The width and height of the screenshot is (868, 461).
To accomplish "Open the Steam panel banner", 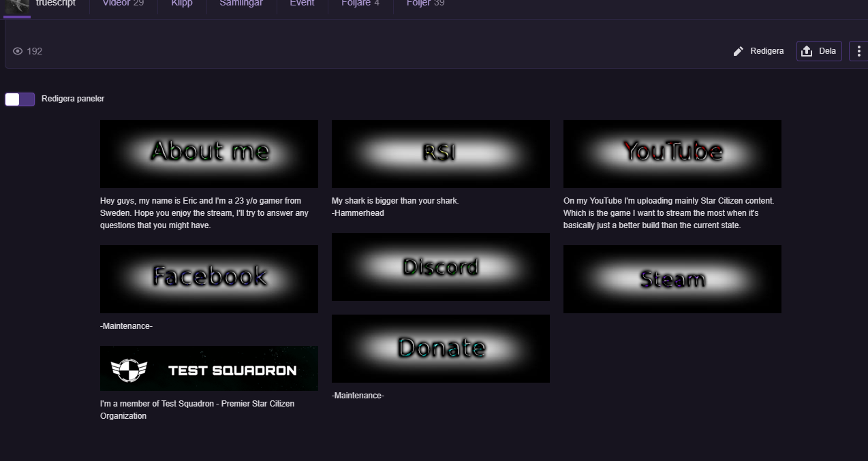I will tap(672, 279).
